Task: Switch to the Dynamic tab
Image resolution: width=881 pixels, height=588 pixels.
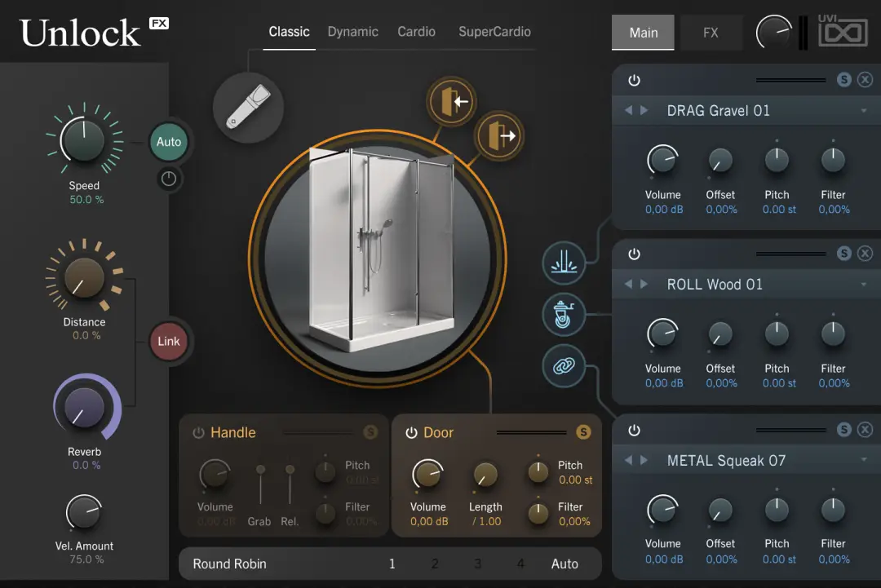Action: (x=352, y=32)
